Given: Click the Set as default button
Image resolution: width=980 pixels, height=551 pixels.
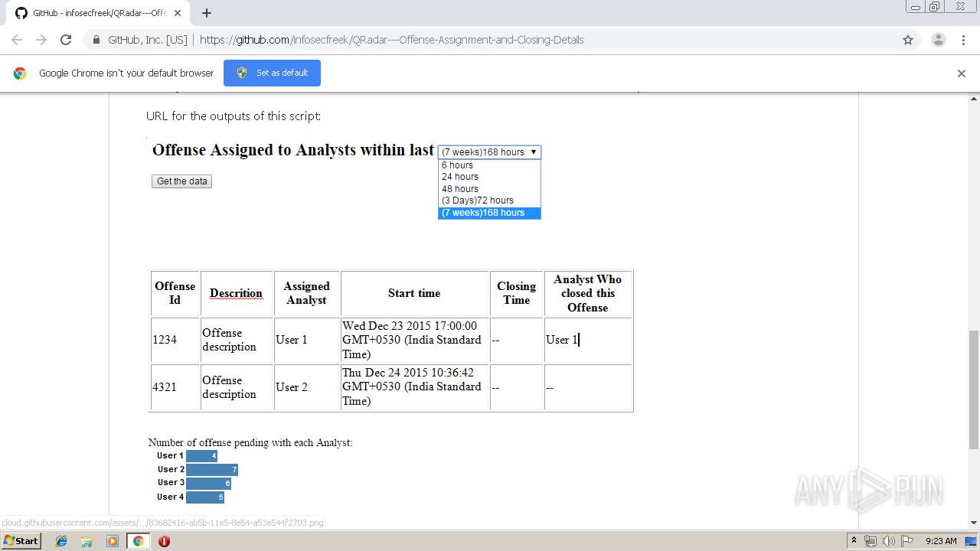Looking at the screenshot, I should click(272, 73).
